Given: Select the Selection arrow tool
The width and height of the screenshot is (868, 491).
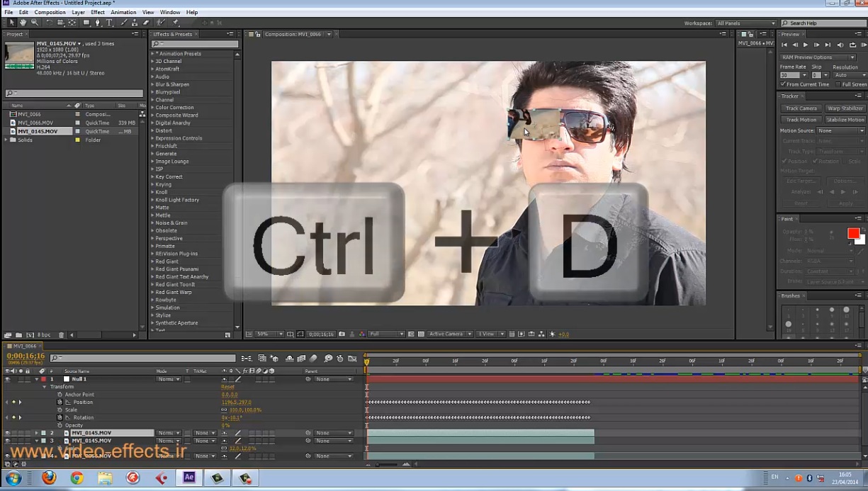Looking at the screenshot, I should 12,23.
